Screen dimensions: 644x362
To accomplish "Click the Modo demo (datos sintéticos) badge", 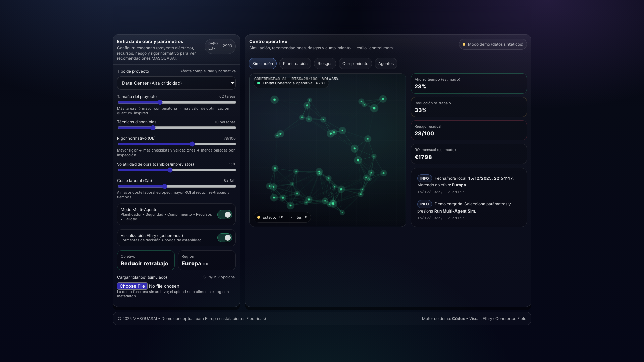I will pyautogui.click(x=493, y=44).
